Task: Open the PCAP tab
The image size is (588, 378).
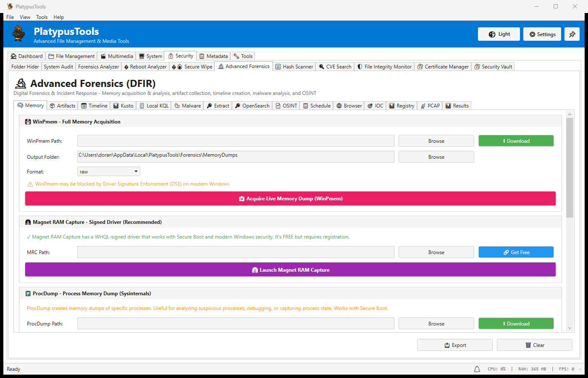Action: click(430, 106)
